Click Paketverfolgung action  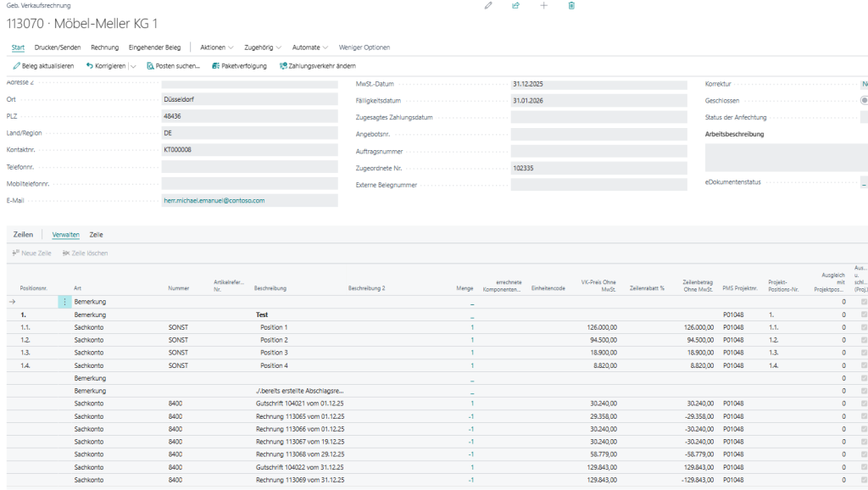239,66
